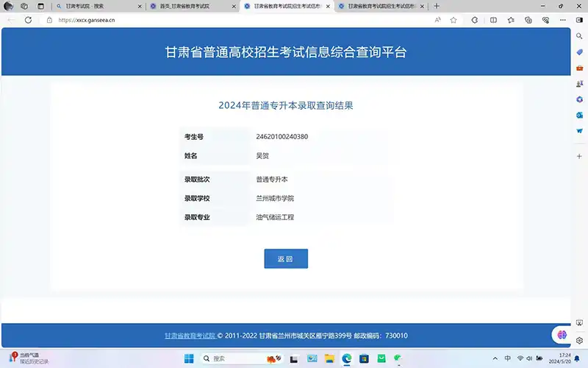The width and height of the screenshot is (588, 368).
Task: Open the Windows Start menu
Action: point(188,358)
